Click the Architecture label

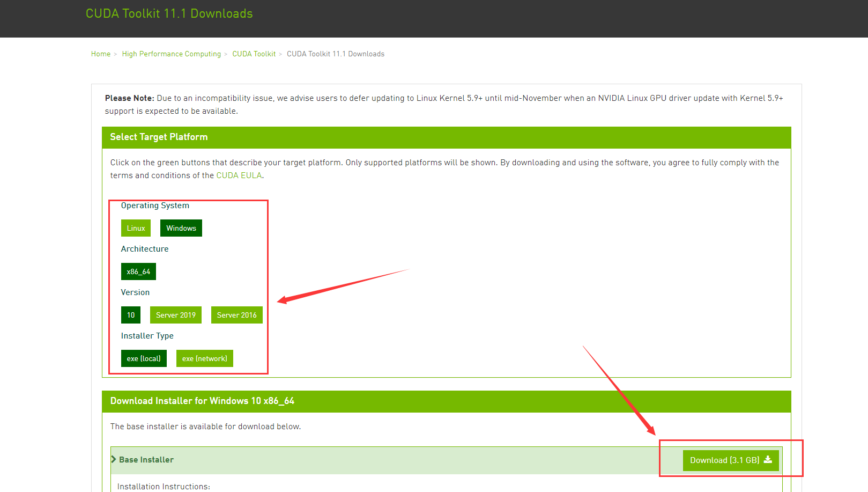(145, 249)
